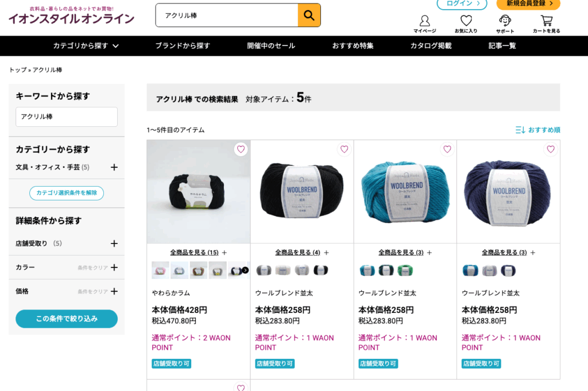Click 本体価格428円 price text
588x391 pixels.
(180, 310)
